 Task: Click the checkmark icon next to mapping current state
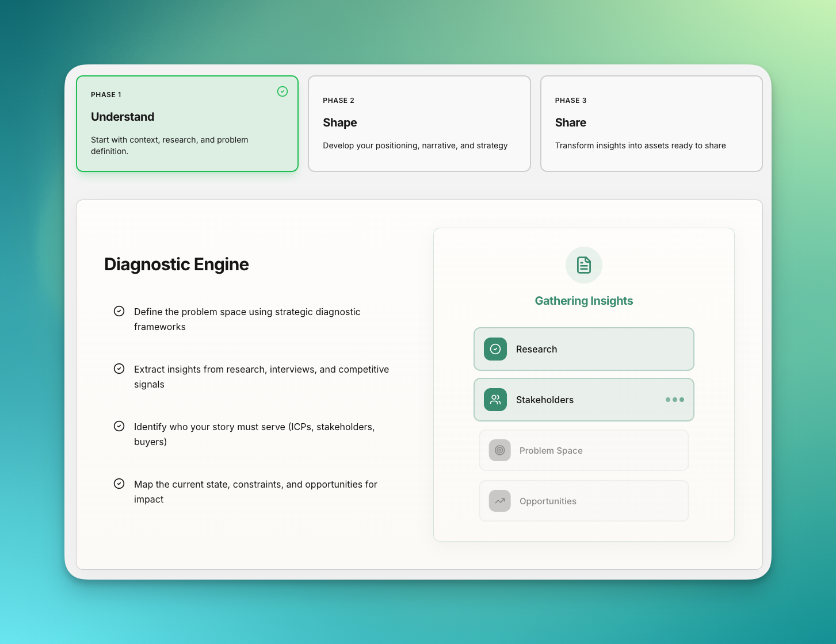(x=119, y=483)
